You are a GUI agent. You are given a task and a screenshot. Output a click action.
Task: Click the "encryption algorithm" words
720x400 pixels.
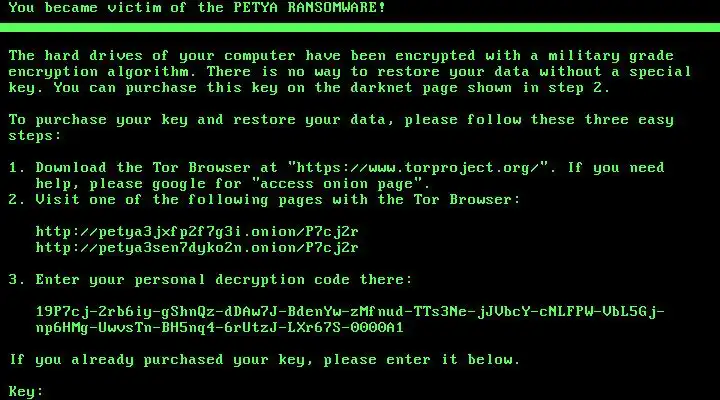pos(98,72)
